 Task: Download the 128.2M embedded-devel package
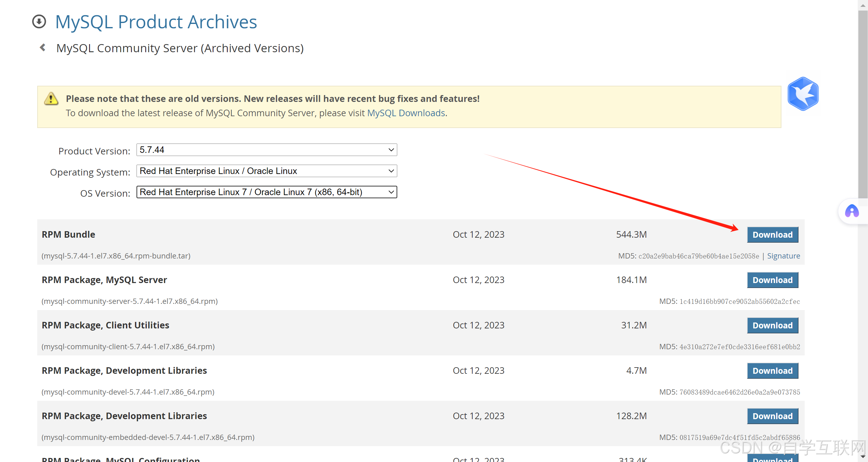click(772, 416)
